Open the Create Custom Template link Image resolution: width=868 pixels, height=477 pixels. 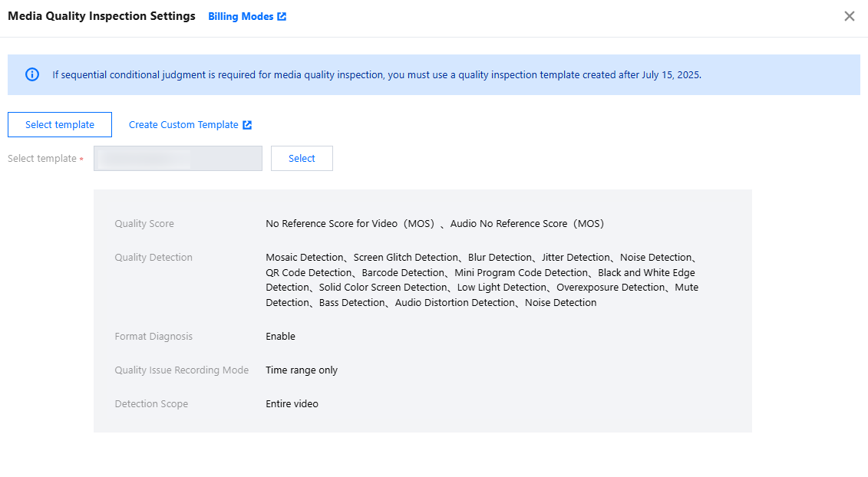tap(183, 125)
